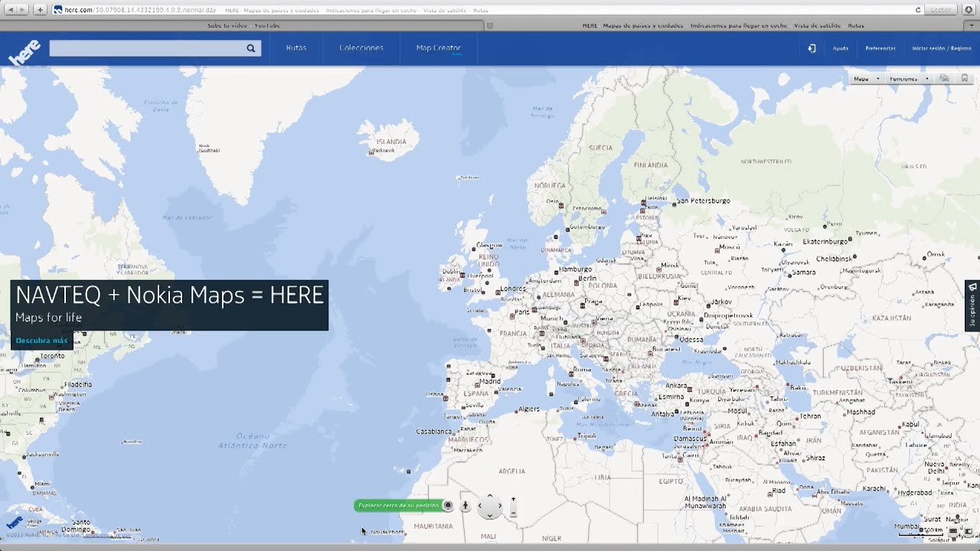The image size is (980, 551).
Task: Reload the page via refresh icon
Action: click(918, 9)
